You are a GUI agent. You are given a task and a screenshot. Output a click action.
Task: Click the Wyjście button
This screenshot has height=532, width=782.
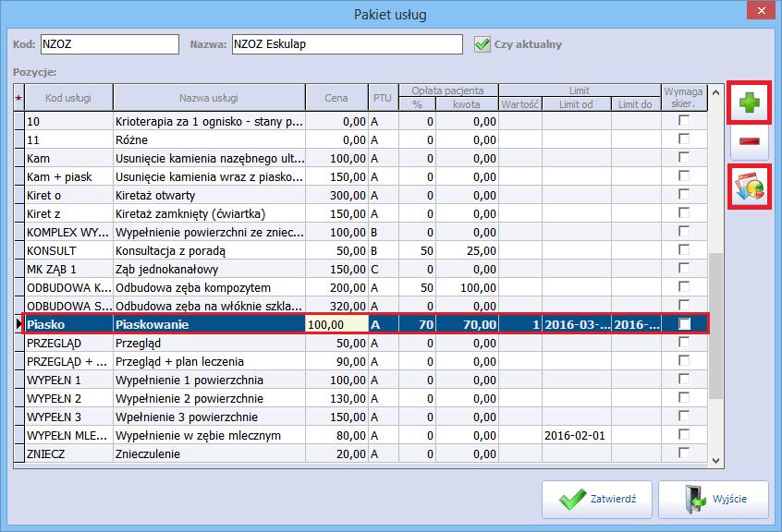[714, 499]
